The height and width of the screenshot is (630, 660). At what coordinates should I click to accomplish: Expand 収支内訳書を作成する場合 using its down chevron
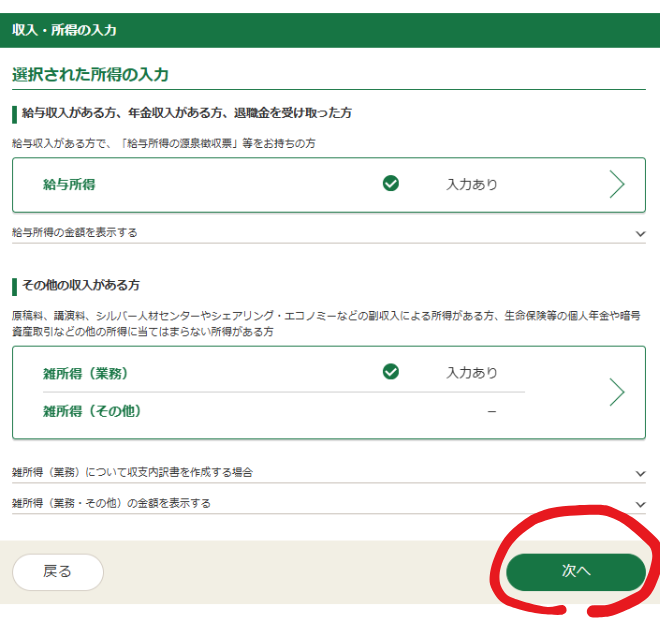[640, 473]
